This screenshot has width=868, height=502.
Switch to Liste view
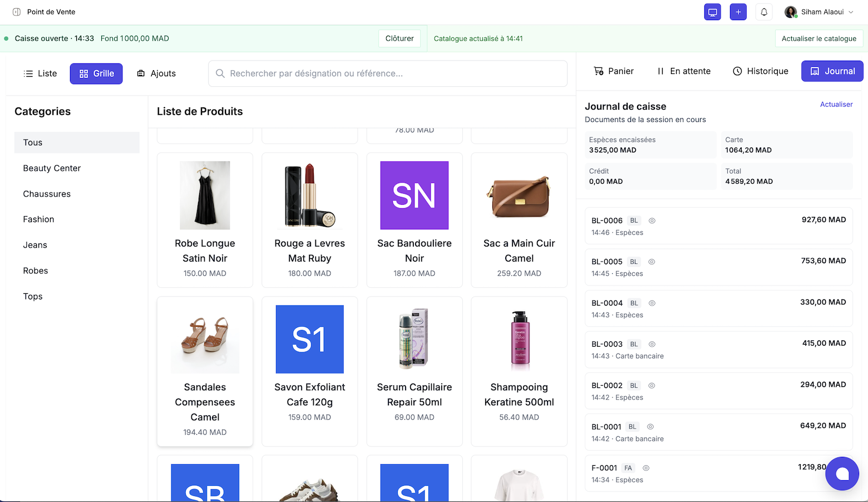click(x=40, y=73)
